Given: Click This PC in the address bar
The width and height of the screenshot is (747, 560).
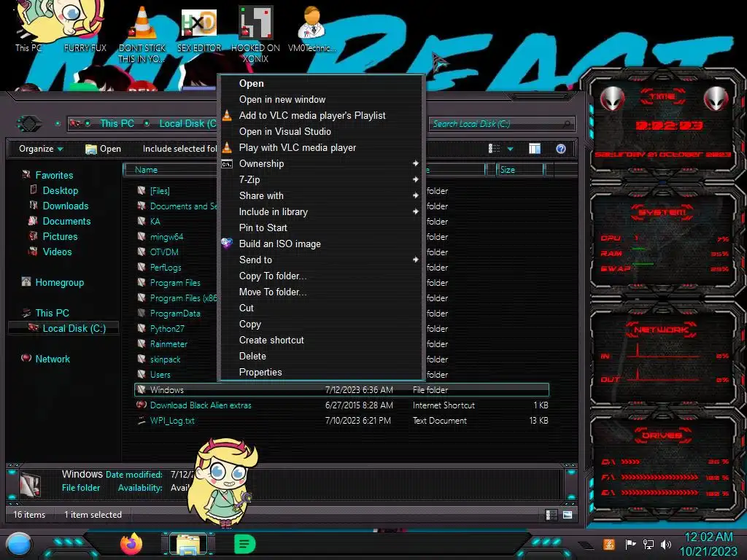Looking at the screenshot, I should click(117, 123).
